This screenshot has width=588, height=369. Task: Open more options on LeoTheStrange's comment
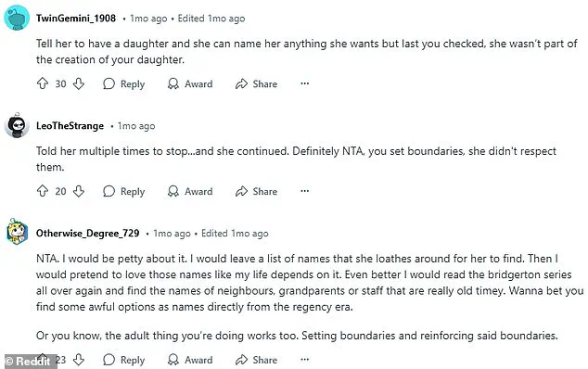pos(305,191)
